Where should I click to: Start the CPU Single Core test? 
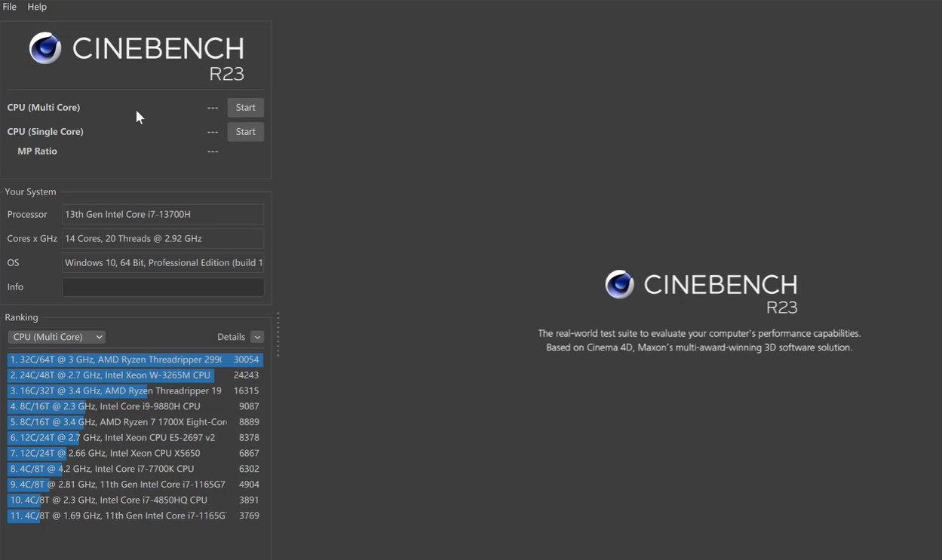(x=246, y=132)
